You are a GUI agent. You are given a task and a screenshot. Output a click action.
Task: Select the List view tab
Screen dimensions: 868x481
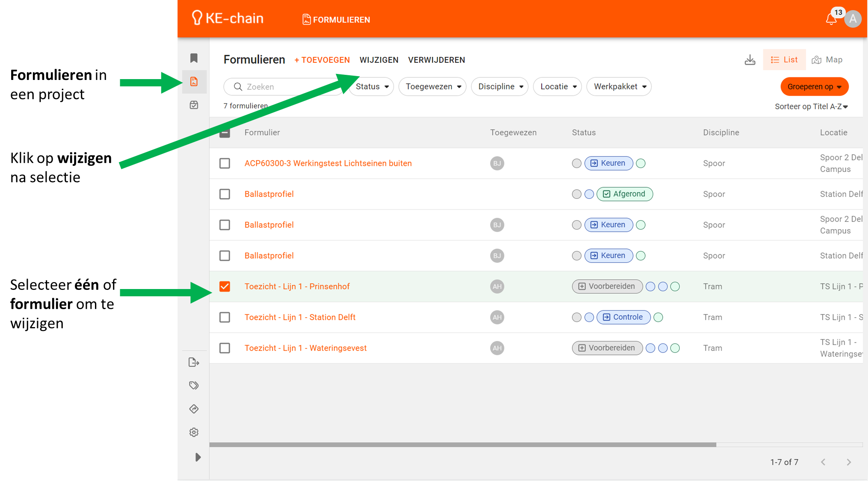click(784, 60)
